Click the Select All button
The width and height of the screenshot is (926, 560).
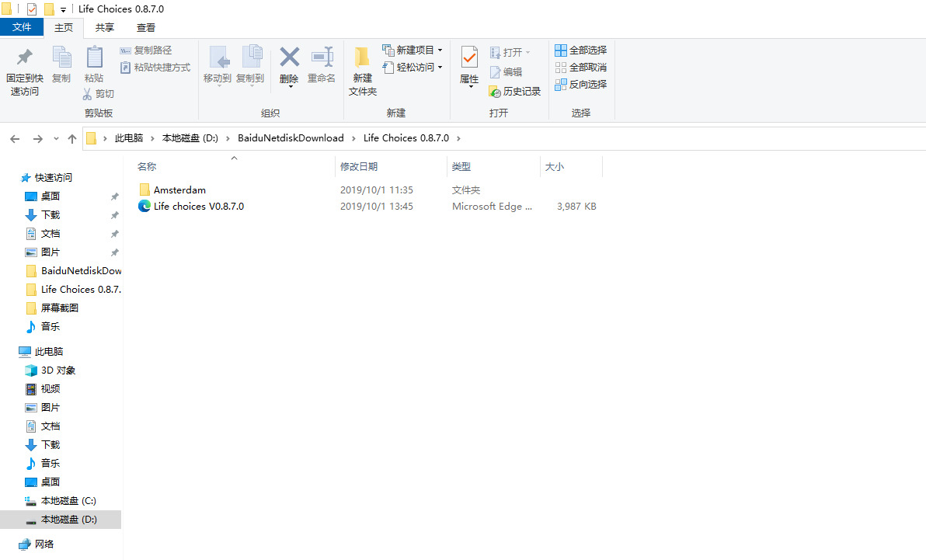pos(580,50)
